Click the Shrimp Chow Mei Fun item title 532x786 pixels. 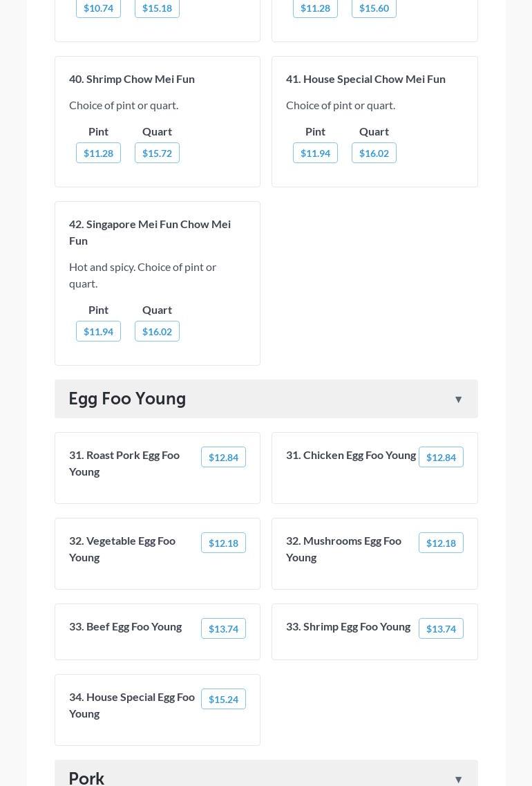point(132,79)
